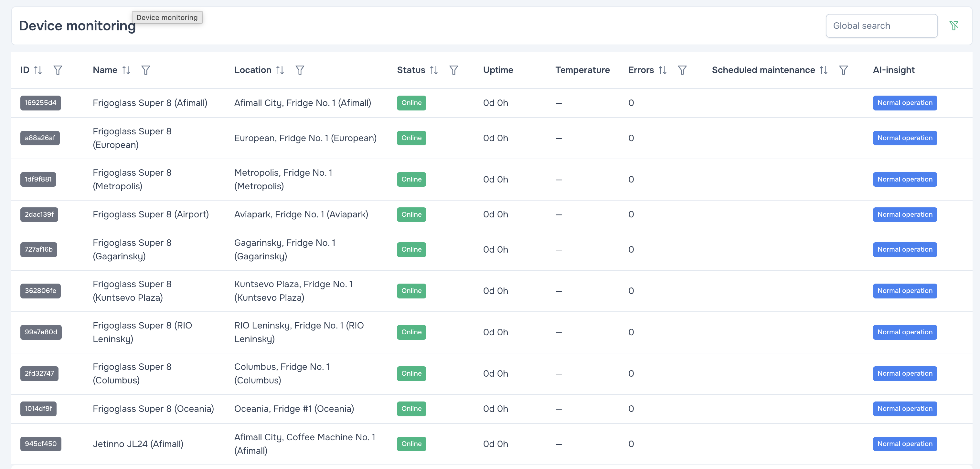
Task: Click device ID badge 2fd32747
Action: [39, 373]
